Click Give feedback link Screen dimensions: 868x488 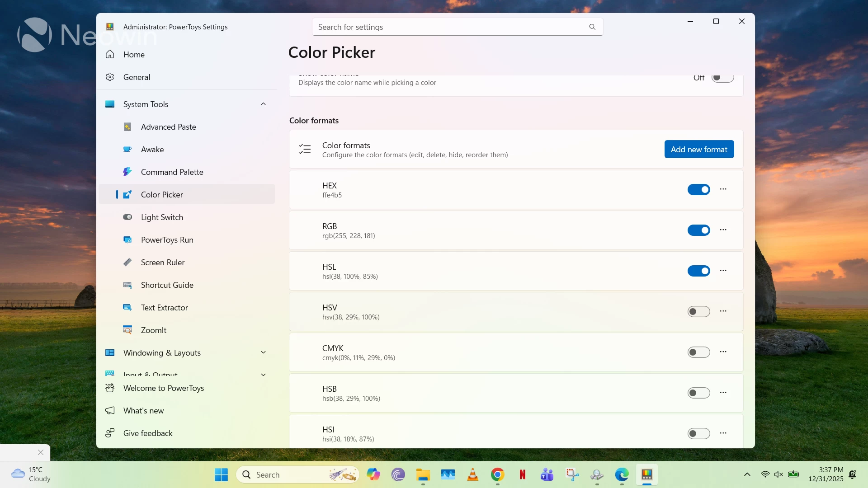[x=186, y=433]
